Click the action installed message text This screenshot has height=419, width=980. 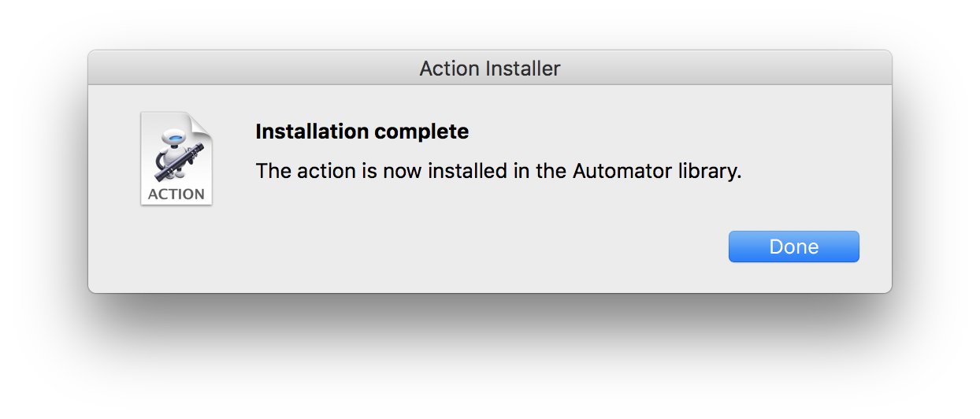point(499,171)
